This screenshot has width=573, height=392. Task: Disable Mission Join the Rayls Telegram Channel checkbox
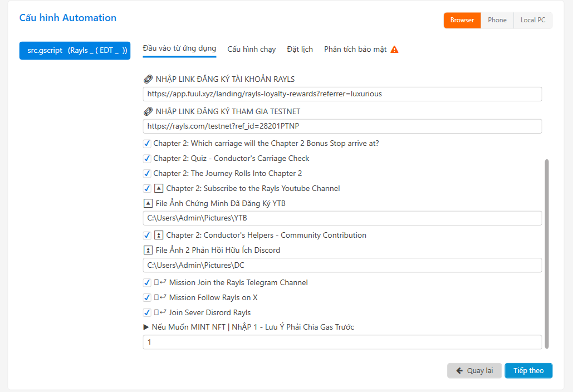coord(147,282)
